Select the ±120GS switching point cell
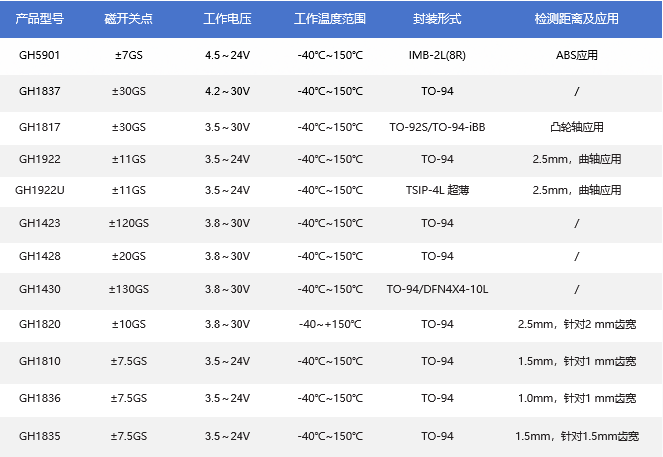 coord(129,223)
